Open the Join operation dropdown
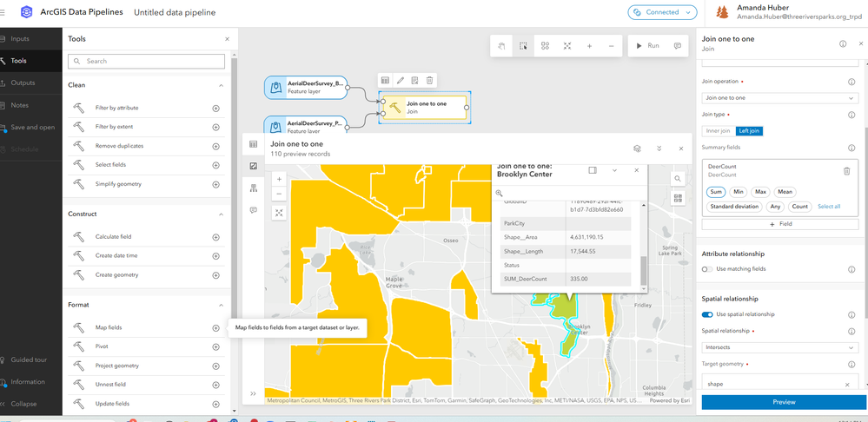This screenshot has height=422, width=868. tap(780, 98)
